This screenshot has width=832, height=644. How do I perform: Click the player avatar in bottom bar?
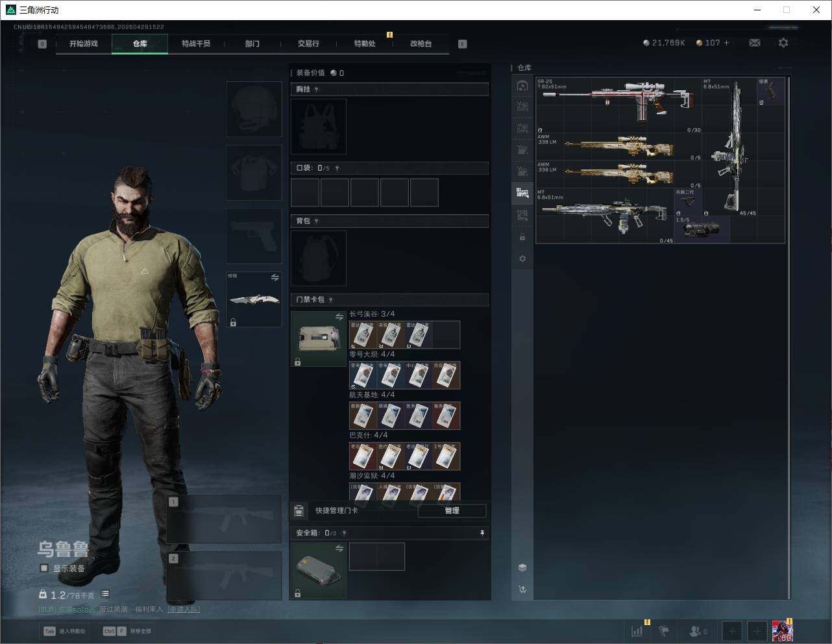(x=783, y=630)
